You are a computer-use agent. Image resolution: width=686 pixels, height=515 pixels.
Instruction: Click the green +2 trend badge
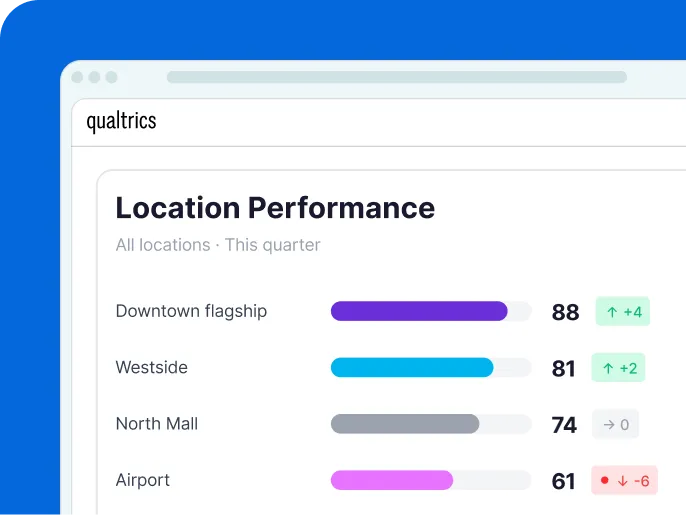click(x=618, y=368)
